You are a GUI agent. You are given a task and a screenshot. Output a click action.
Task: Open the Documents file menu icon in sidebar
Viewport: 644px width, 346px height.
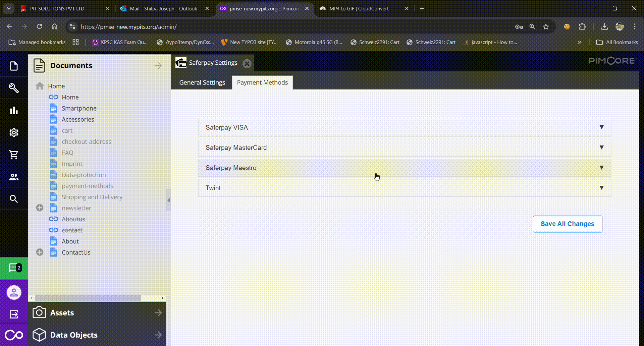coord(14,66)
